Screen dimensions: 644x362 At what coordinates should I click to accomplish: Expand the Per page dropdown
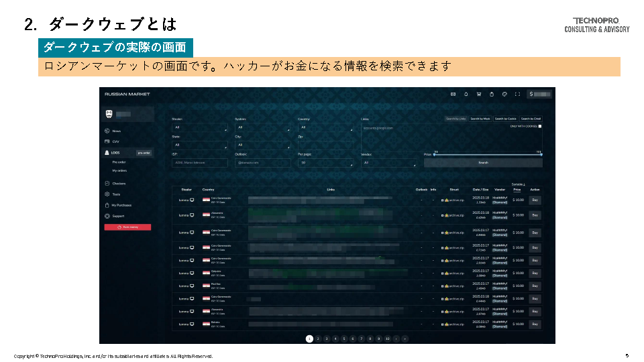pyautogui.click(x=326, y=162)
